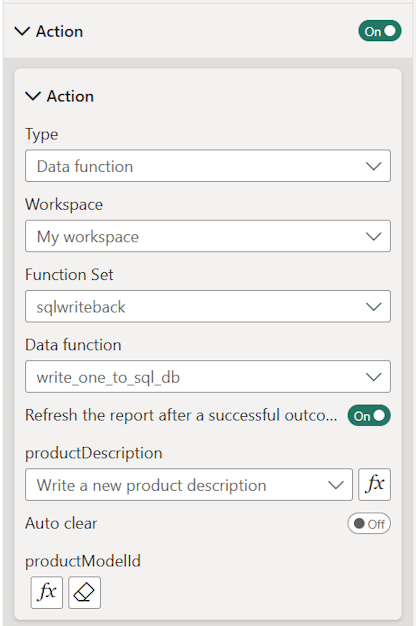Viewport: 416px width, 626px height.
Task: Click the top Action header label
Action: [x=59, y=32]
